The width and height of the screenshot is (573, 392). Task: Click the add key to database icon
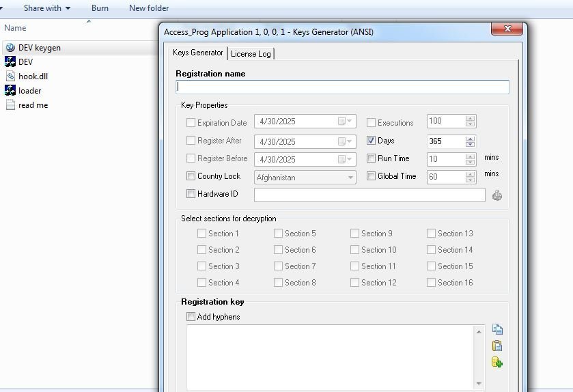pos(497,362)
